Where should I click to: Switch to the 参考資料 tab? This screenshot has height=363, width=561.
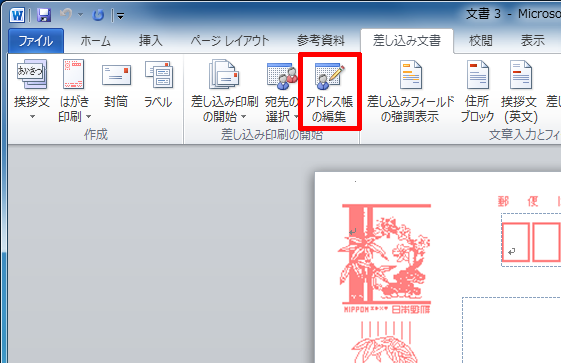321,41
